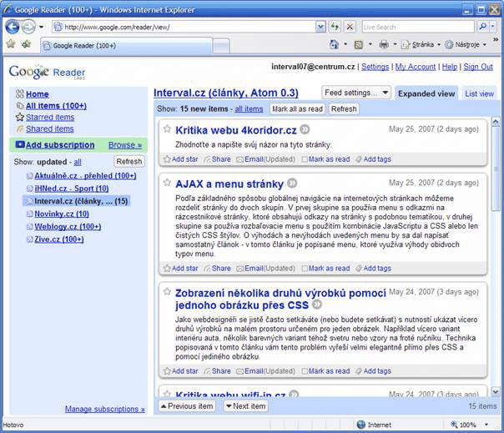504x433 pixels.
Task: Open original icon after jednoho obrázku přes CSS
Action: [x=317, y=304]
